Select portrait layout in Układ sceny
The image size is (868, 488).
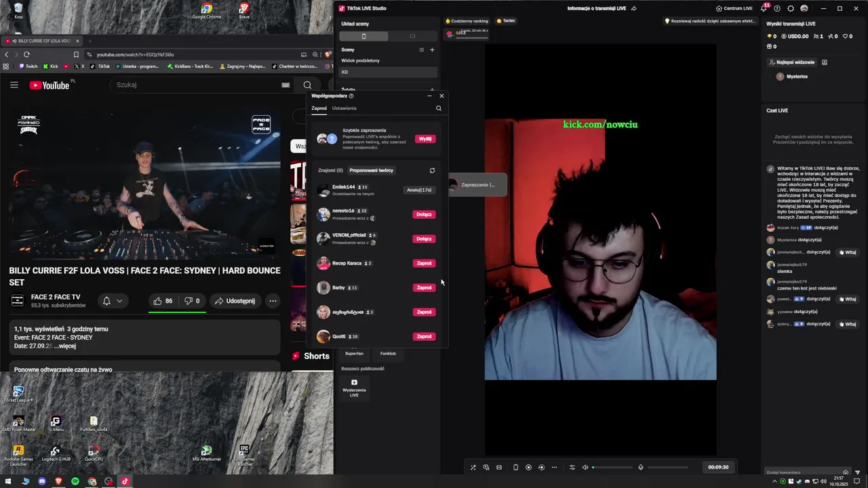[x=364, y=36]
